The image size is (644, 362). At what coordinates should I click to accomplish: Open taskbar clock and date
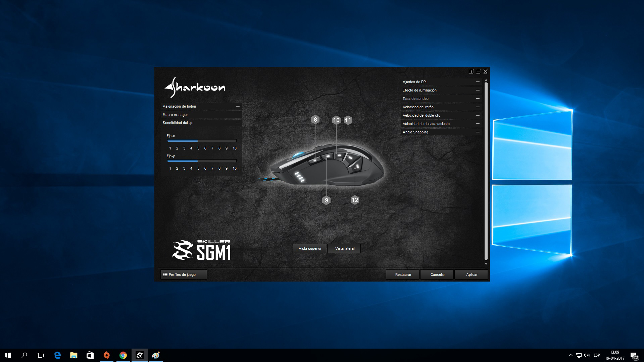614,355
